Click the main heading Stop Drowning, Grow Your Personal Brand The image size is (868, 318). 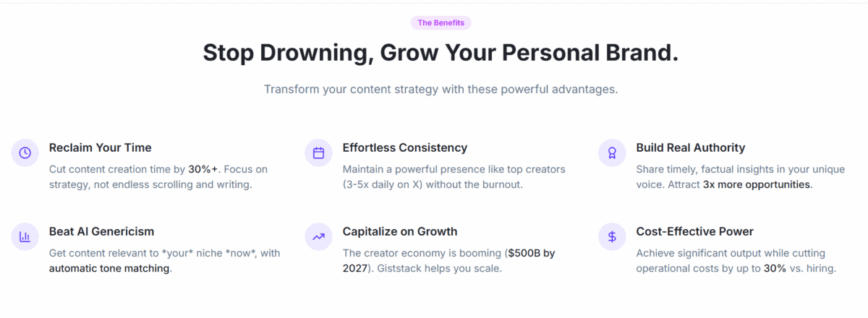(x=441, y=54)
